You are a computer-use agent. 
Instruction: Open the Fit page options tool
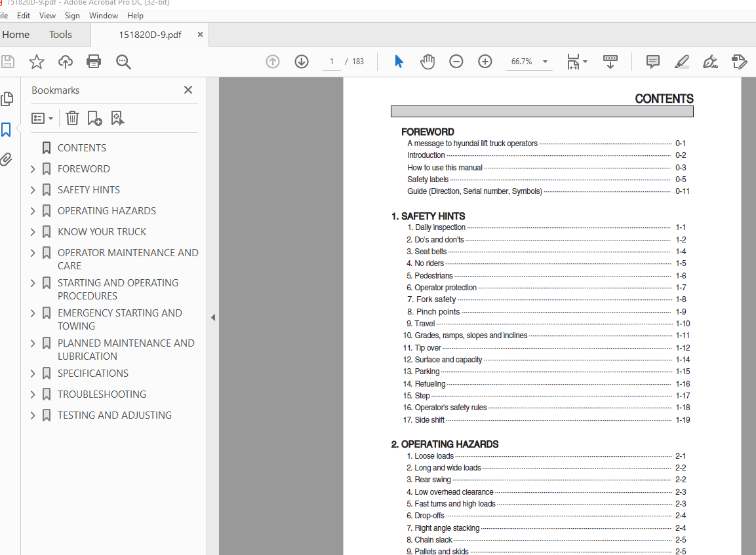[576, 62]
